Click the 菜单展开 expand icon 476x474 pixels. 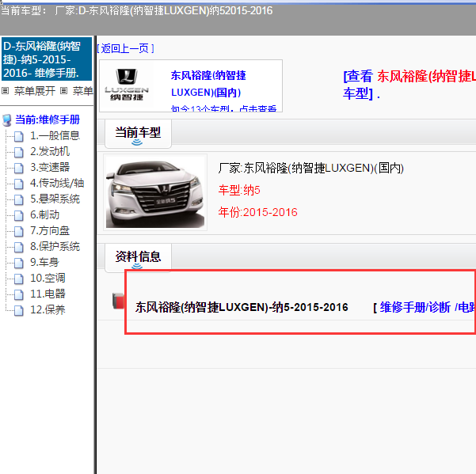(6, 90)
